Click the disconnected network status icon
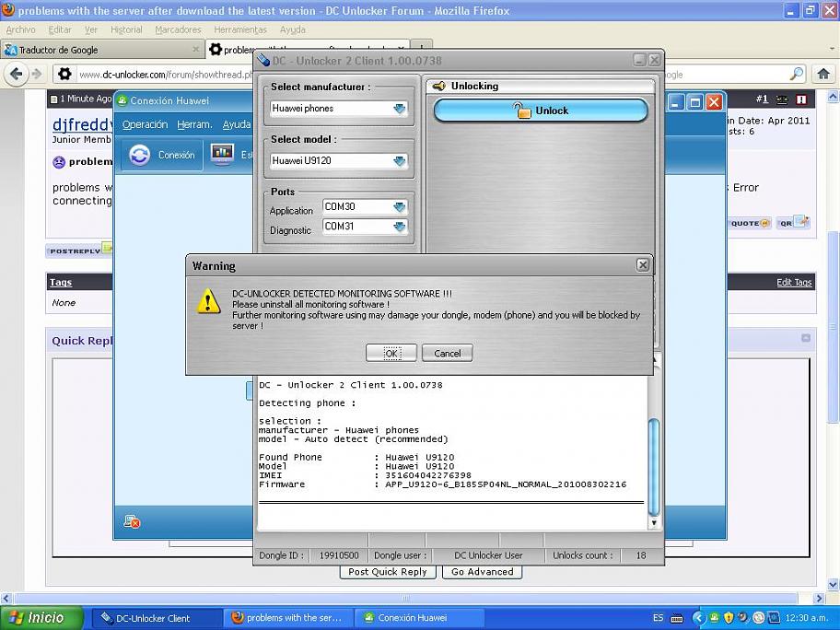The width and height of the screenshot is (840, 630). tap(132, 522)
